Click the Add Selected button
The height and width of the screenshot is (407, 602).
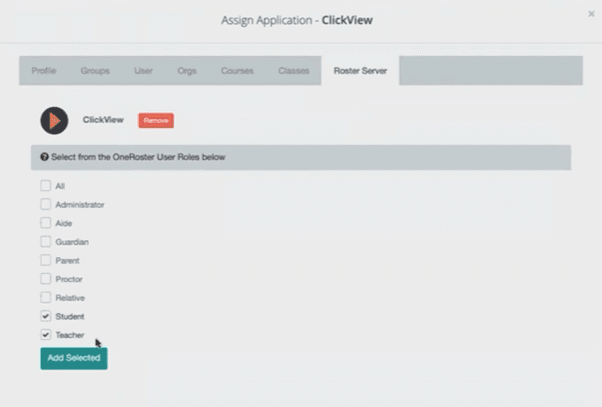pyautogui.click(x=73, y=358)
